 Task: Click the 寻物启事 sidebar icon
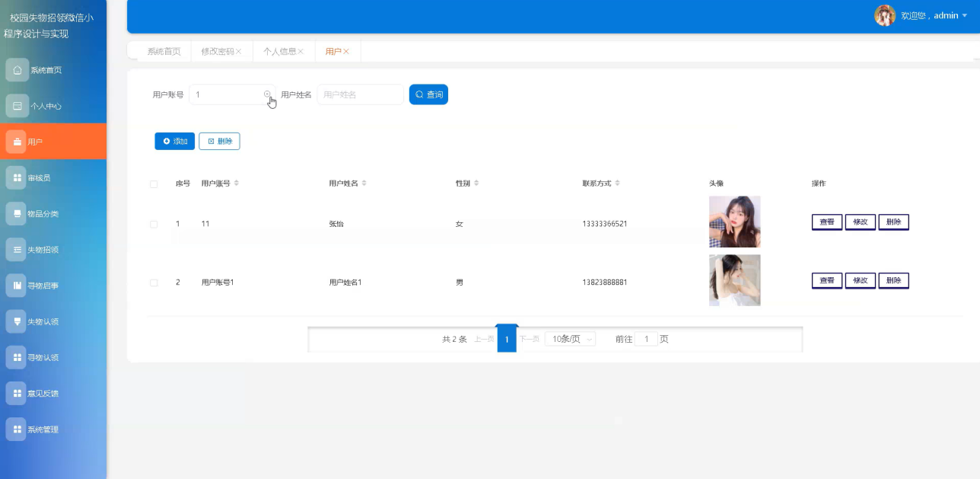[x=17, y=286]
